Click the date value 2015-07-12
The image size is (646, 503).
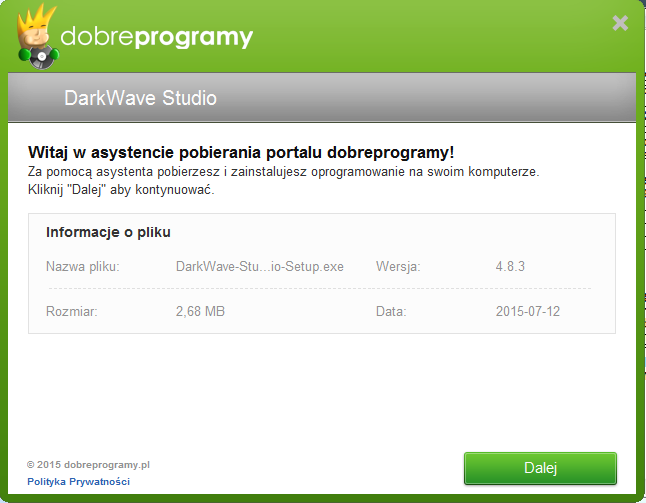pos(528,311)
